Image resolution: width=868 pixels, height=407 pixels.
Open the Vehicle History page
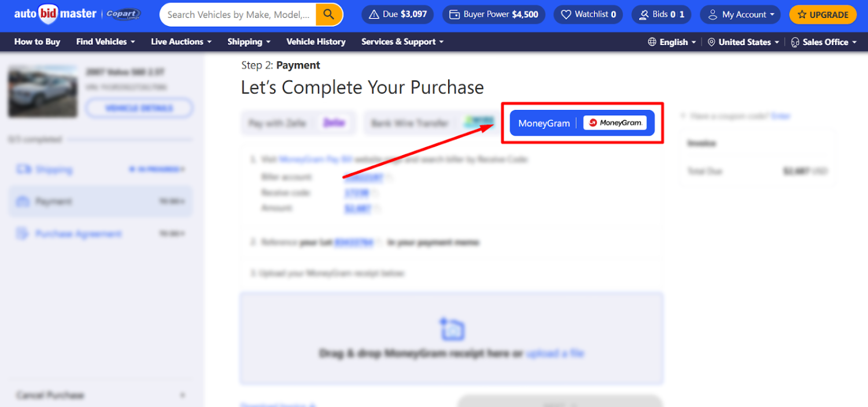pos(316,42)
